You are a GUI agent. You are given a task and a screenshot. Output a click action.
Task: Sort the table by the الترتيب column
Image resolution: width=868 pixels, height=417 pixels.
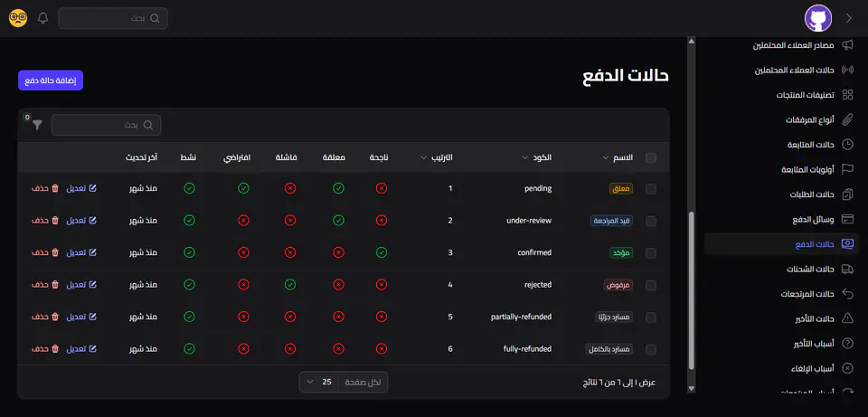point(436,157)
